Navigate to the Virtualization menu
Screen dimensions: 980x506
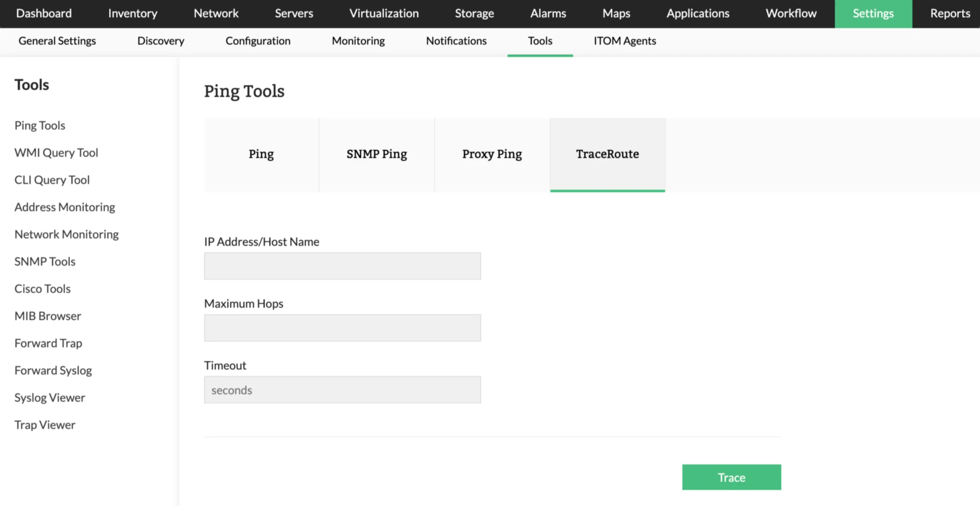tap(383, 13)
